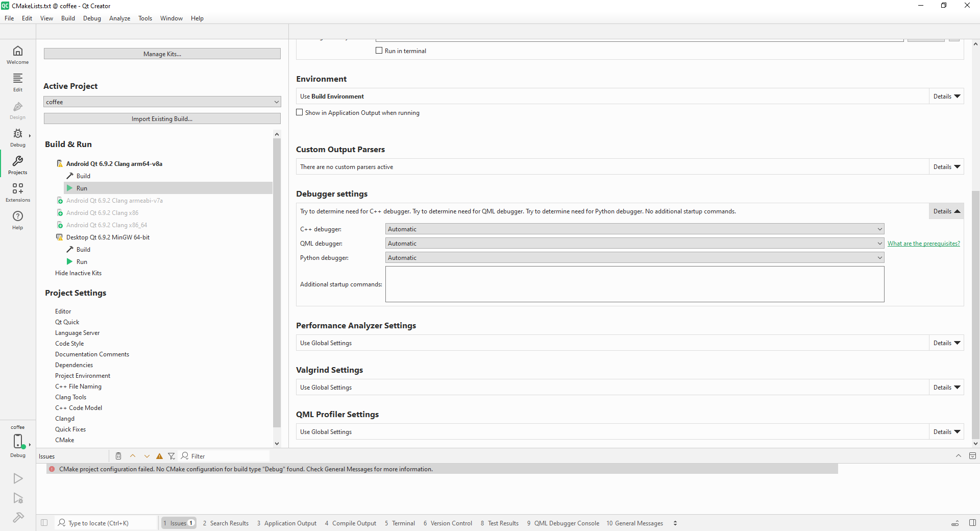Switch to Application Output tab
The width and height of the screenshot is (980, 531).
(x=287, y=523)
